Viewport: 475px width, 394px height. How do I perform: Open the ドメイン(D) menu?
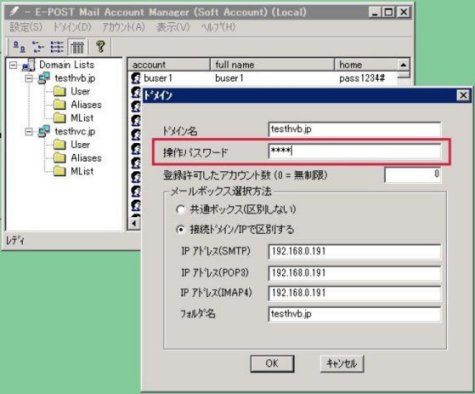(72, 27)
